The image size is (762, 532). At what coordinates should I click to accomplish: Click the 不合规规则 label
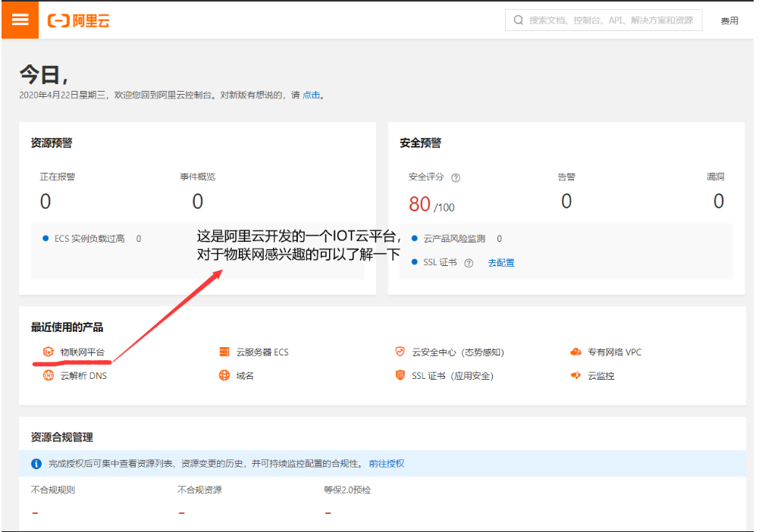click(53, 490)
